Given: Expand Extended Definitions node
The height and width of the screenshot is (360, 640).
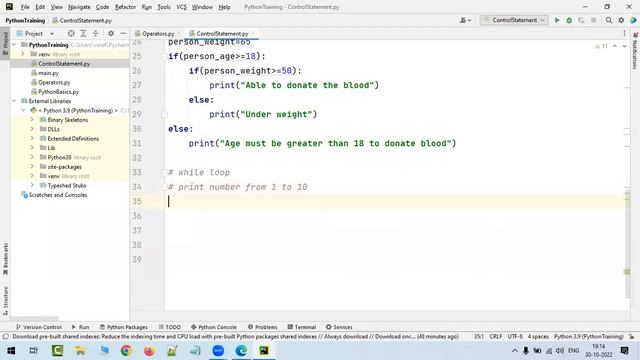Looking at the screenshot, I should pos(32,138).
